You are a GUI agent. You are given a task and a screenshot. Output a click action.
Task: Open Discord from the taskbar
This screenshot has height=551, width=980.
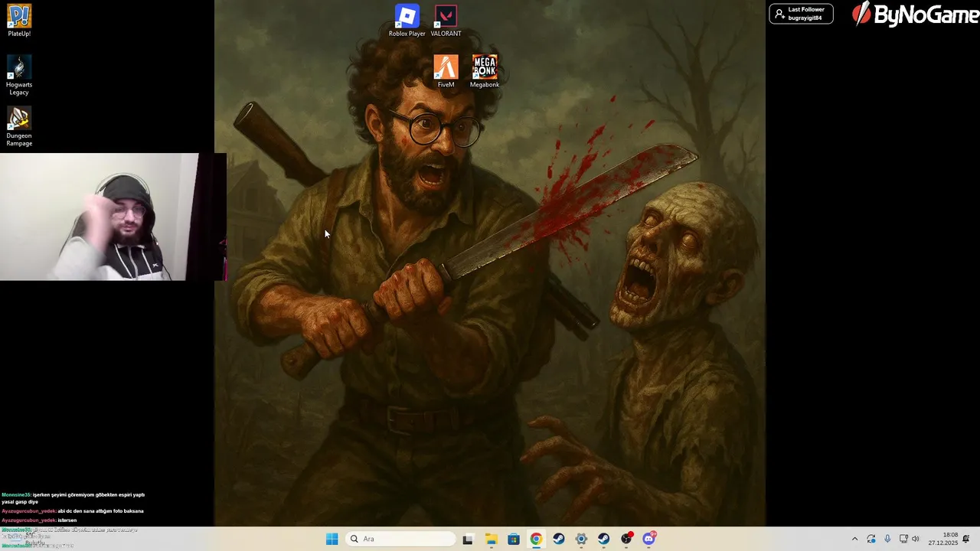[x=649, y=539]
